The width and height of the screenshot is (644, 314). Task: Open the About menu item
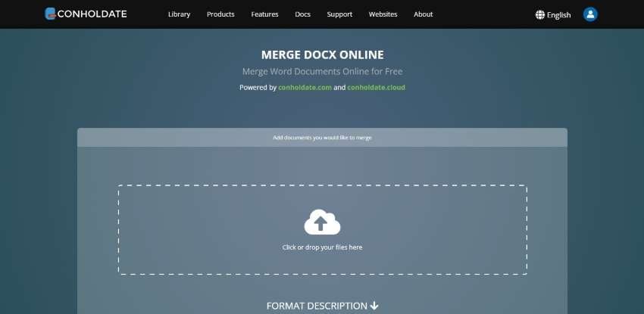pos(423,14)
